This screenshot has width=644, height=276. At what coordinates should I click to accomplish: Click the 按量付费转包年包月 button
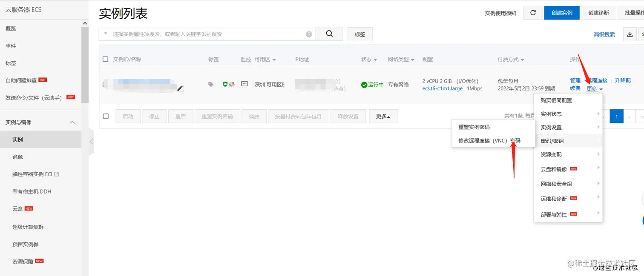pos(298,116)
